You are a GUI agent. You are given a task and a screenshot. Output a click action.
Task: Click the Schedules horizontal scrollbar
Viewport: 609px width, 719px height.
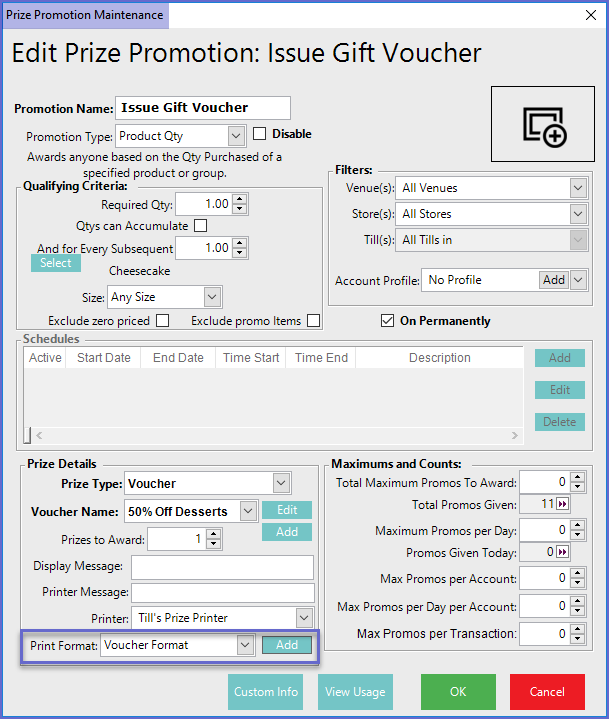coord(270,435)
